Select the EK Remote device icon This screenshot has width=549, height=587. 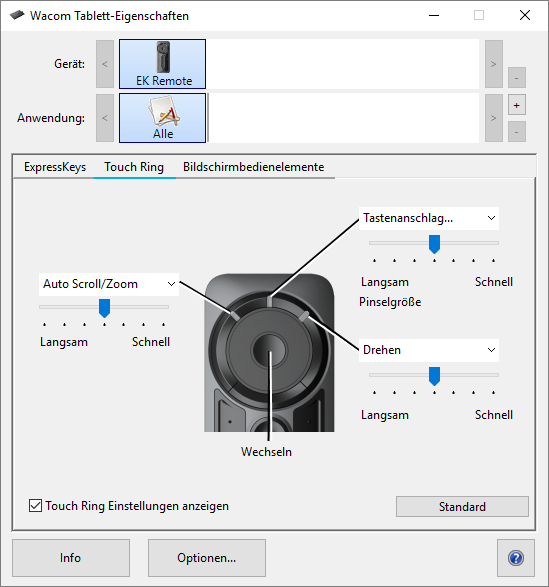pyautogui.click(x=162, y=64)
